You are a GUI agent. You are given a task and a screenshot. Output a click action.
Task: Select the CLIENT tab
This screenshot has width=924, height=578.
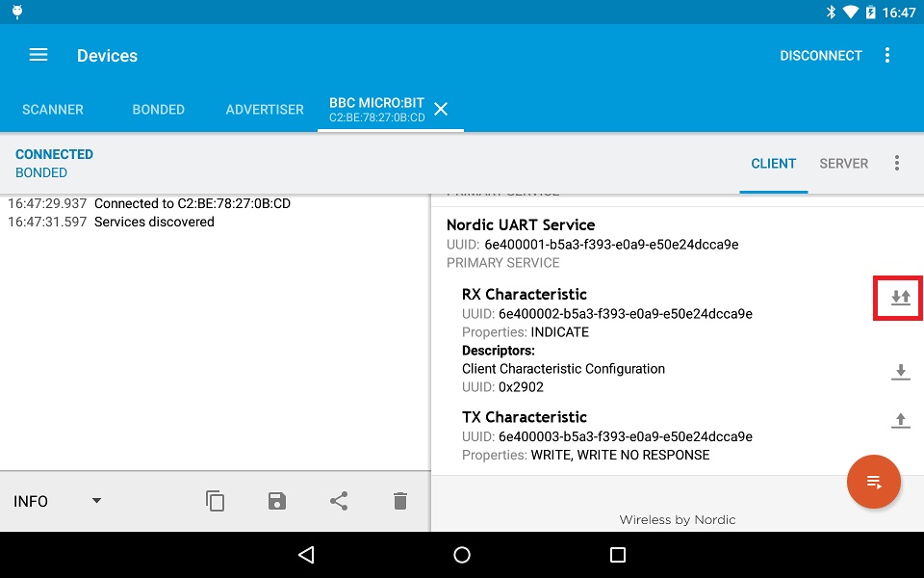[773, 164]
